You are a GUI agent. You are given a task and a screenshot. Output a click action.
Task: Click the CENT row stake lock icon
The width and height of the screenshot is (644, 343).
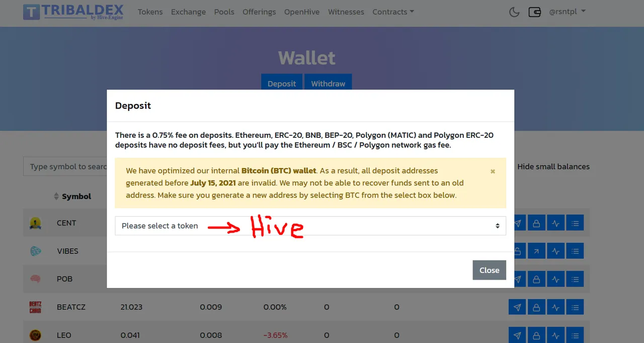(x=536, y=223)
